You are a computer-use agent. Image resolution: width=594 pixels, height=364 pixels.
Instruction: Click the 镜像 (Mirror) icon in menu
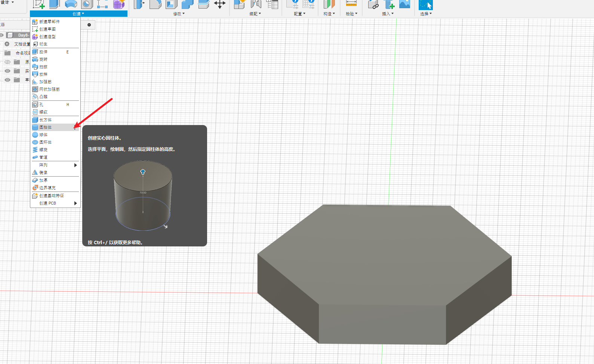click(35, 172)
